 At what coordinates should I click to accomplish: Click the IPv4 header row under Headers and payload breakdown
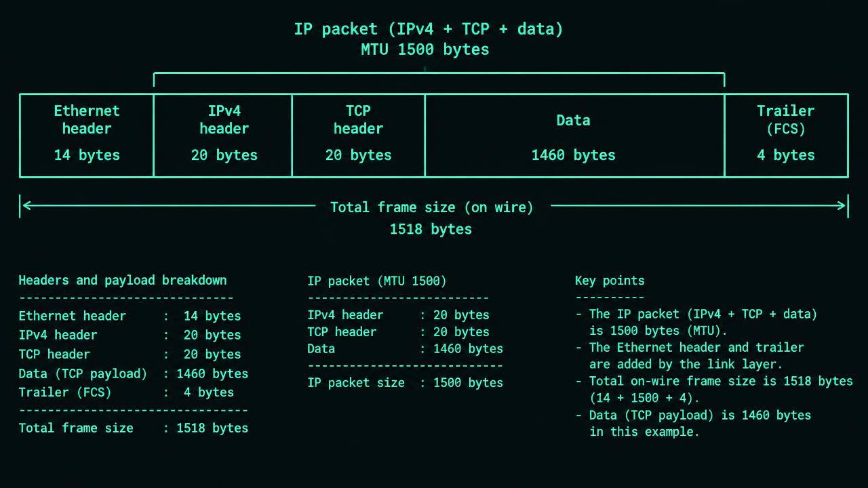click(x=130, y=335)
